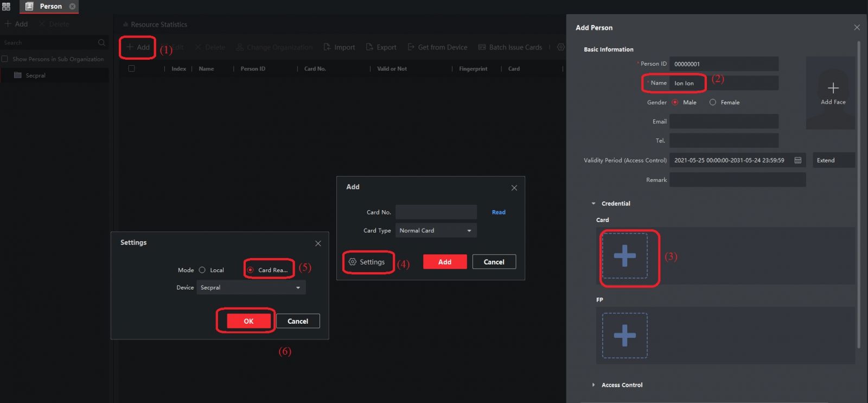Click the Export toolbar icon
Screen dimensions: 868x403
[x=369, y=47]
